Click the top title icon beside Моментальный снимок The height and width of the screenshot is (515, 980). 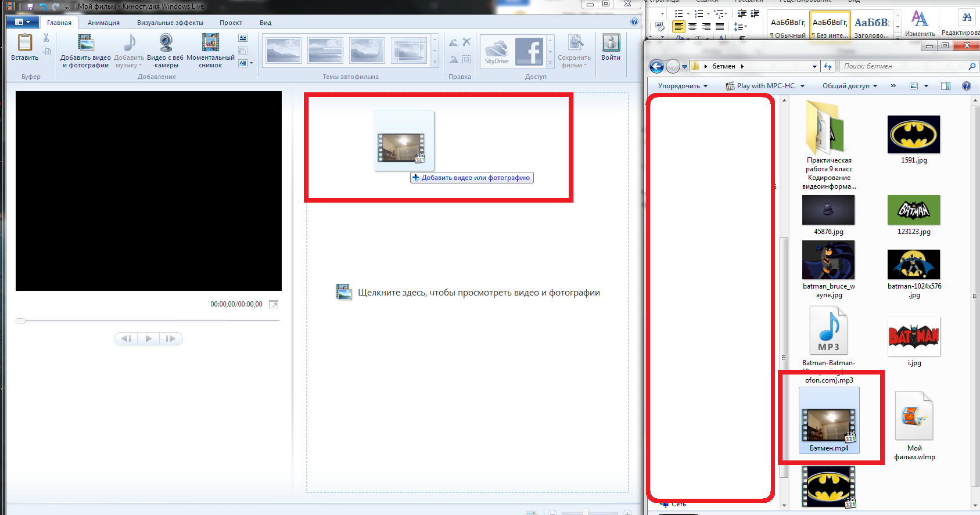[243, 38]
